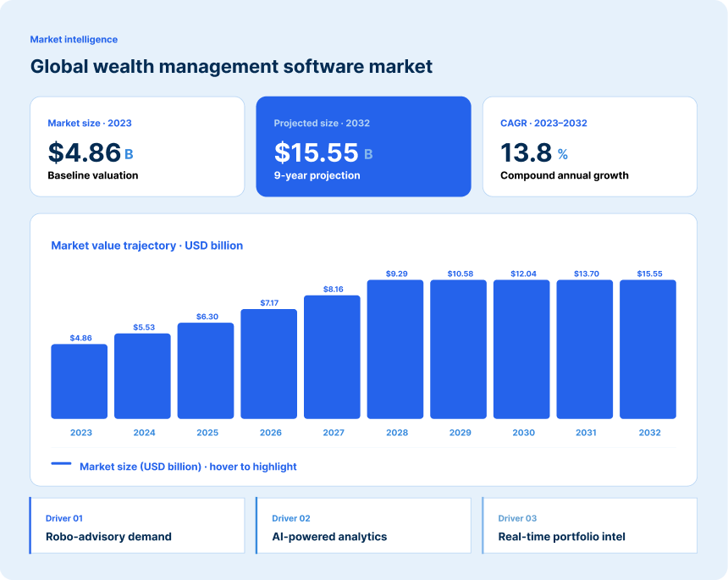The height and width of the screenshot is (580, 728).
Task: Toggle the Market size USD billion legend
Action: pyautogui.click(x=188, y=467)
